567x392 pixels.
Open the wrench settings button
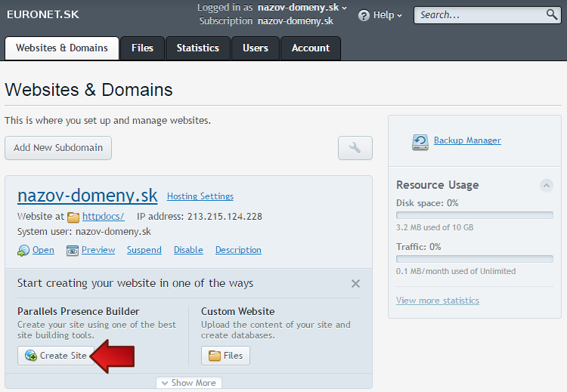(x=355, y=148)
